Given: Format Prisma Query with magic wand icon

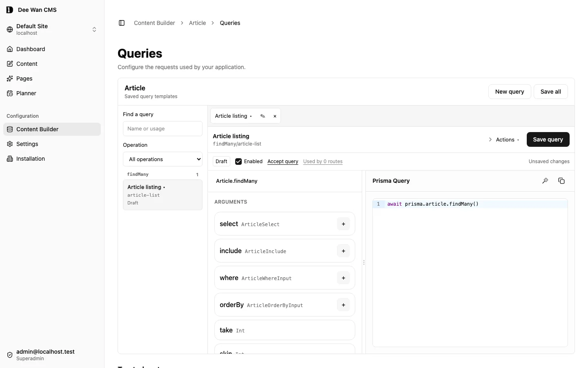Looking at the screenshot, I should tap(545, 181).
